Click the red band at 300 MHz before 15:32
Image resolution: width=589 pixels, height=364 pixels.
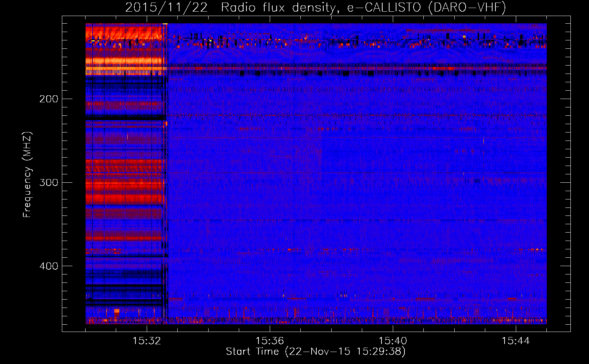tap(124, 186)
